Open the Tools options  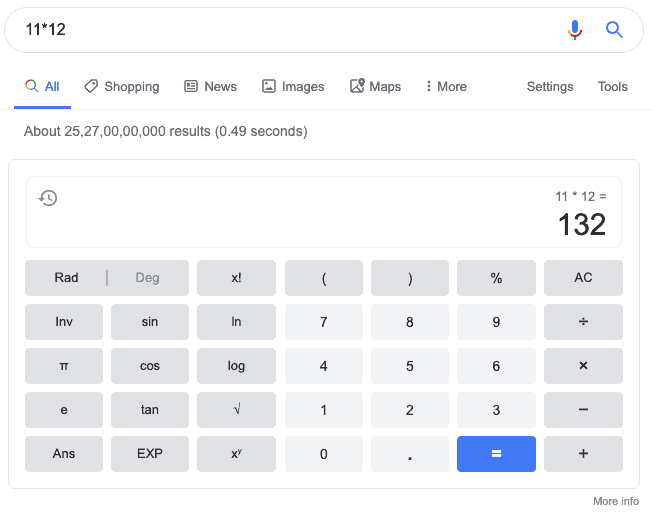click(613, 86)
